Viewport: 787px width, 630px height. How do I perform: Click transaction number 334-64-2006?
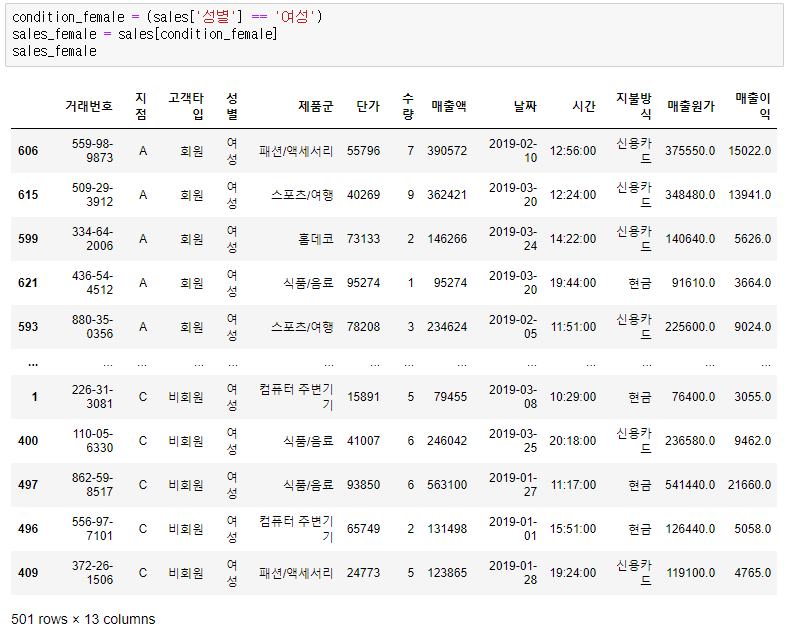(93, 238)
